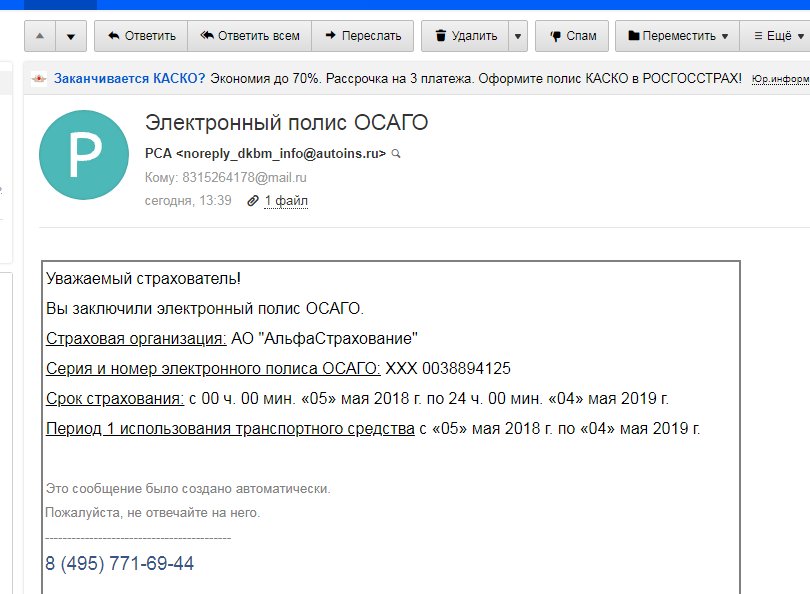
Task: Open the dropdown arrow next to Удалить
Action: pyautogui.click(x=518, y=36)
